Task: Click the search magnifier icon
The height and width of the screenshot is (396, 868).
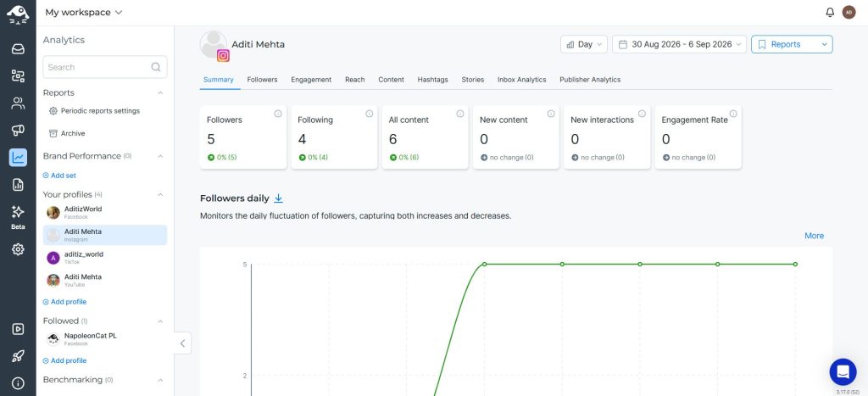Action: pyautogui.click(x=156, y=67)
